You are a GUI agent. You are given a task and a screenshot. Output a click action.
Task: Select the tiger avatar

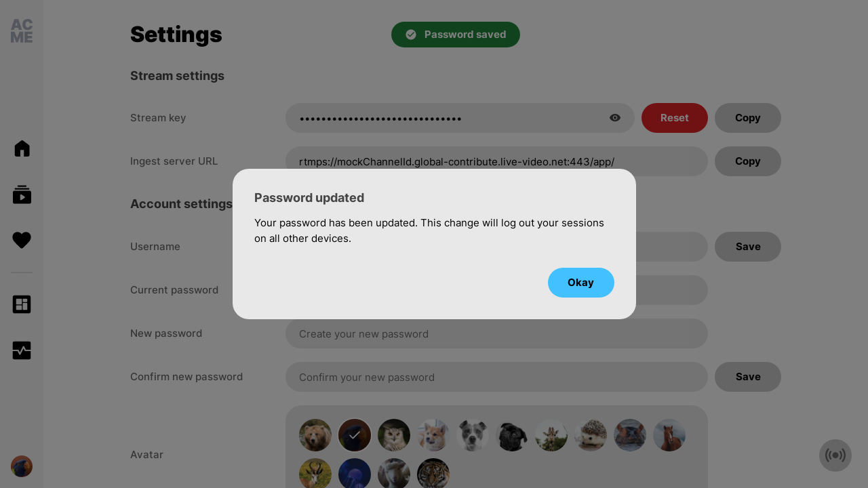pos(433,474)
